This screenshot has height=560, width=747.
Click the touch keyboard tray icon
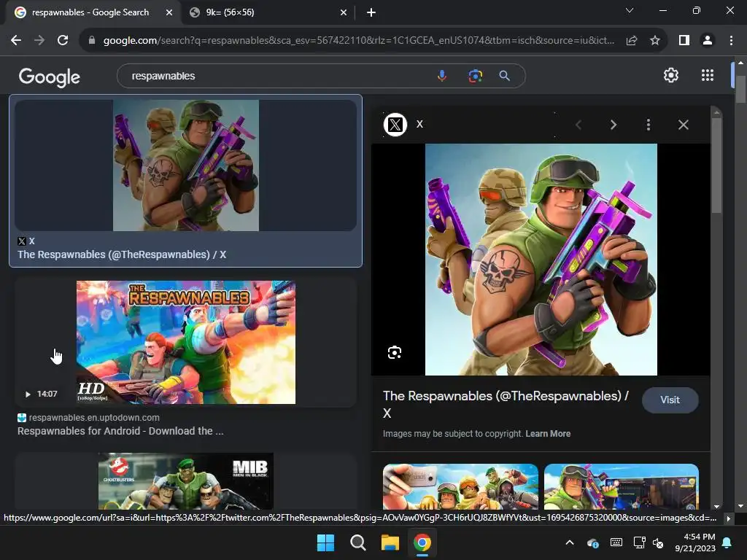(616, 542)
